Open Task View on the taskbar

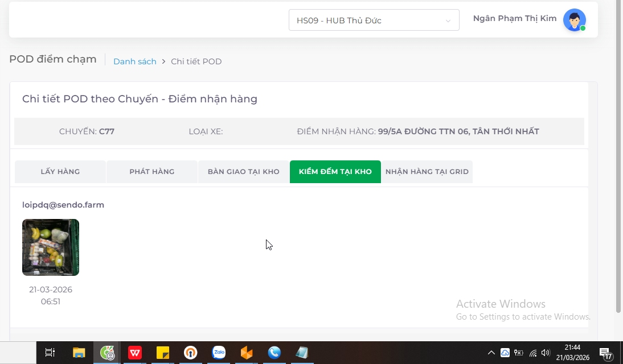point(50,353)
